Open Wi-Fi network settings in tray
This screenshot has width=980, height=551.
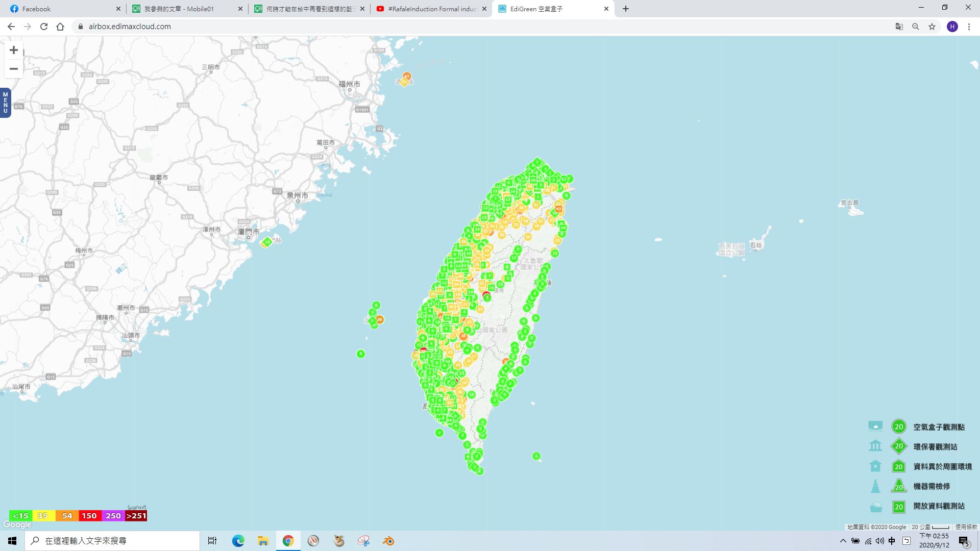[868, 541]
